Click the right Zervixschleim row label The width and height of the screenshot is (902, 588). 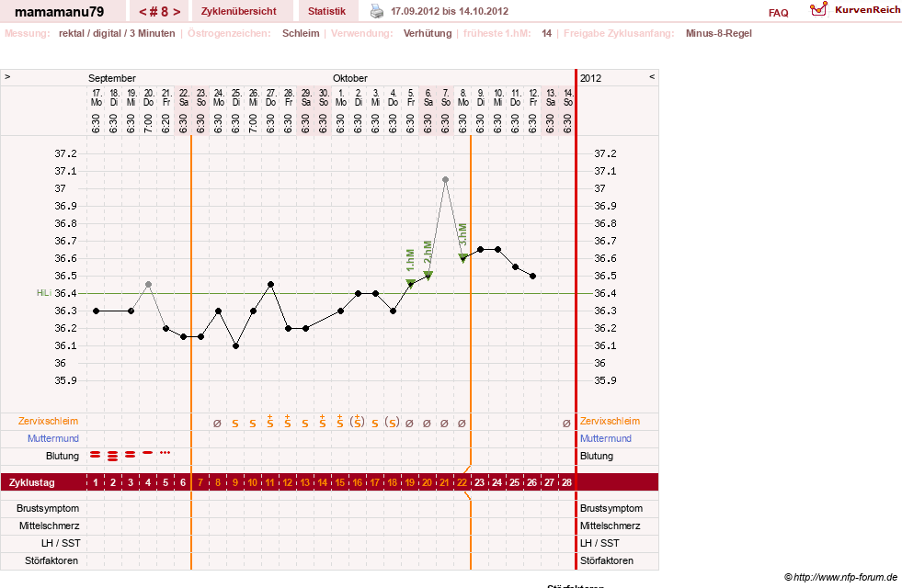pyautogui.click(x=610, y=422)
